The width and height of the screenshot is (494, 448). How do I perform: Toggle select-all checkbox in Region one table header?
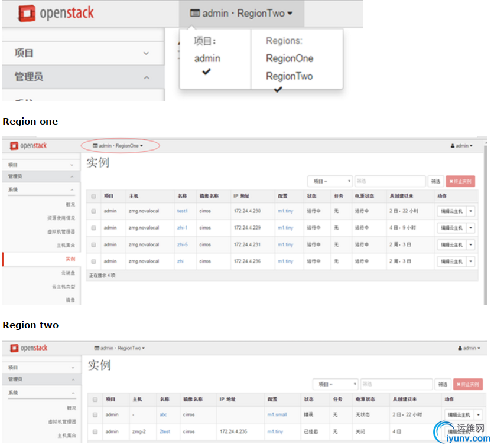click(93, 197)
